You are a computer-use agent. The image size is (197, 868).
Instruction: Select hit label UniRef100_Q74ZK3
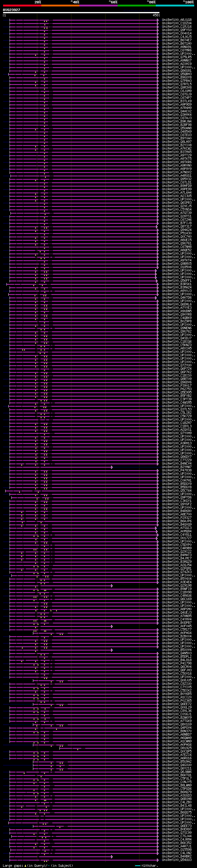click(177, 572)
